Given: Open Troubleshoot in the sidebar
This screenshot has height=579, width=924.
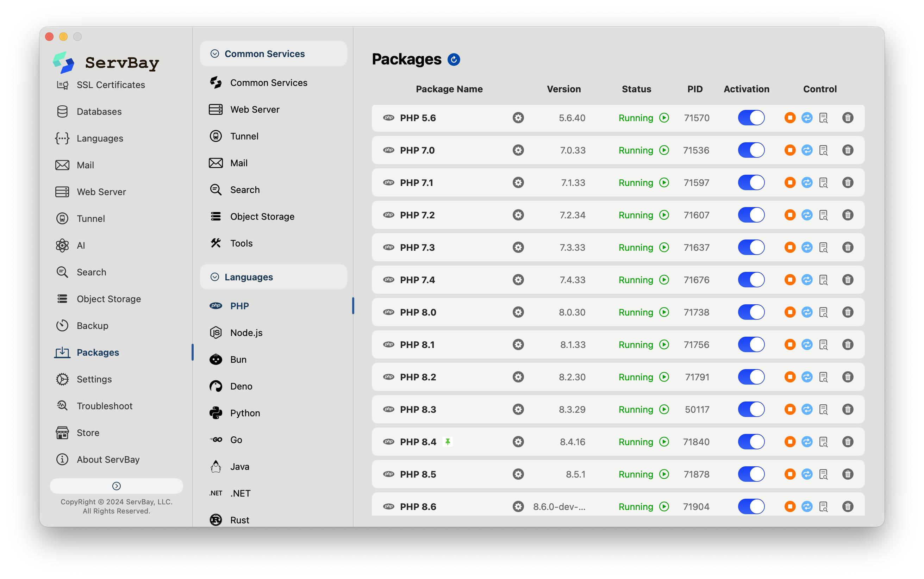Looking at the screenshot, I should coord(94,406).
